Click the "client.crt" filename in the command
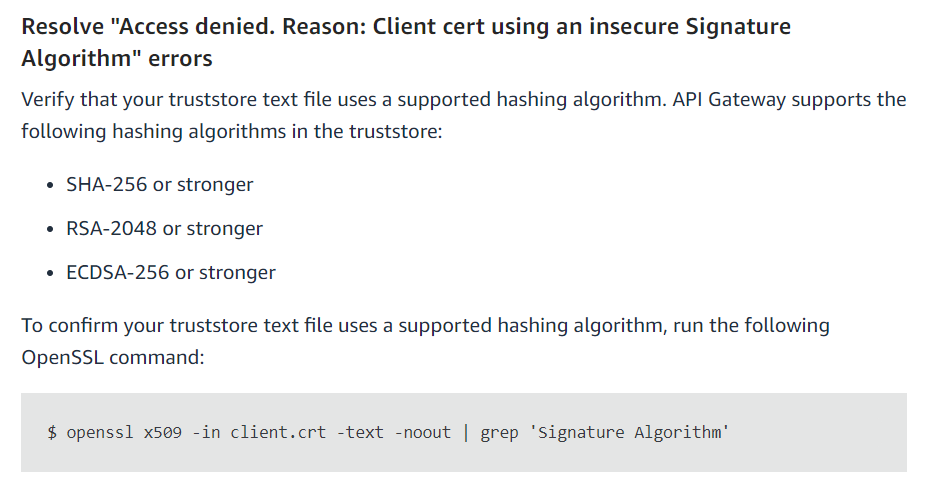 point(271,433)
